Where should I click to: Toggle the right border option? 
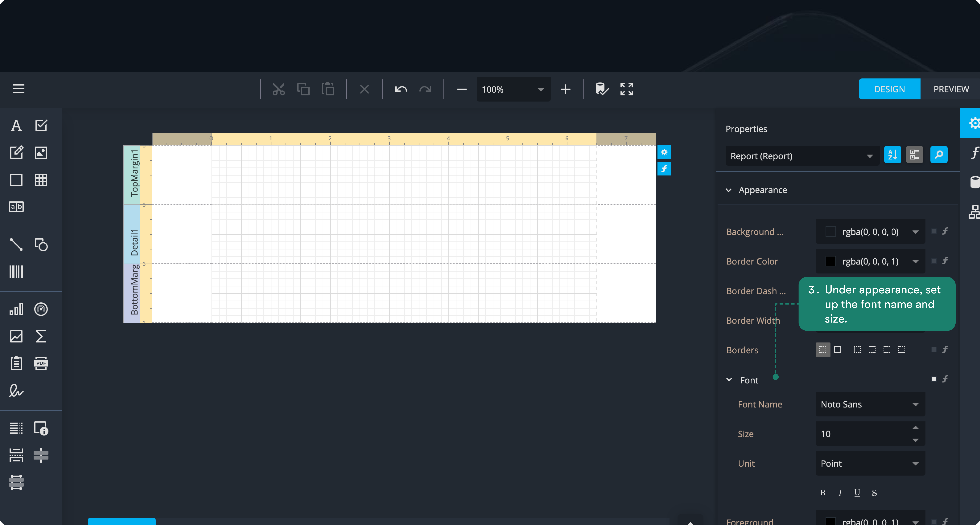pos(887,350)
